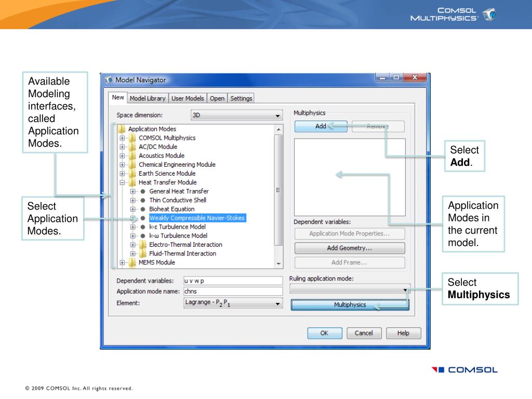
Task: Click the Dependent variables input field
Action: pos(233,281)
